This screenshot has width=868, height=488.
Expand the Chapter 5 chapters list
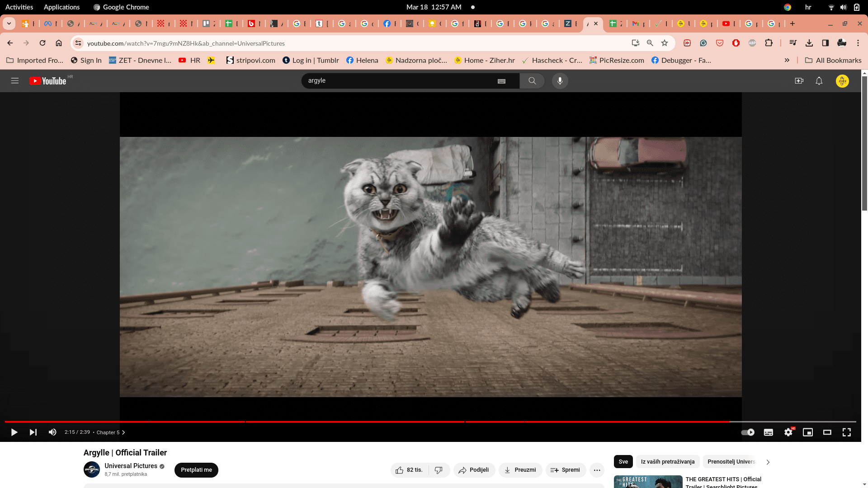(111, 432)
